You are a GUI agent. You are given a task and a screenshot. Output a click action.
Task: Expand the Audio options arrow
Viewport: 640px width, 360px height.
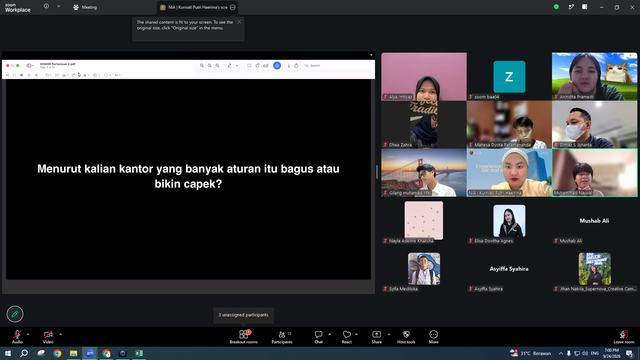pos(28,334)
